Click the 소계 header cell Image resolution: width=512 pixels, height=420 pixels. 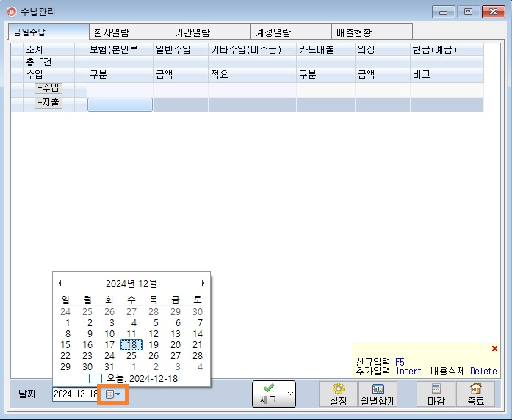click(48, 50)
